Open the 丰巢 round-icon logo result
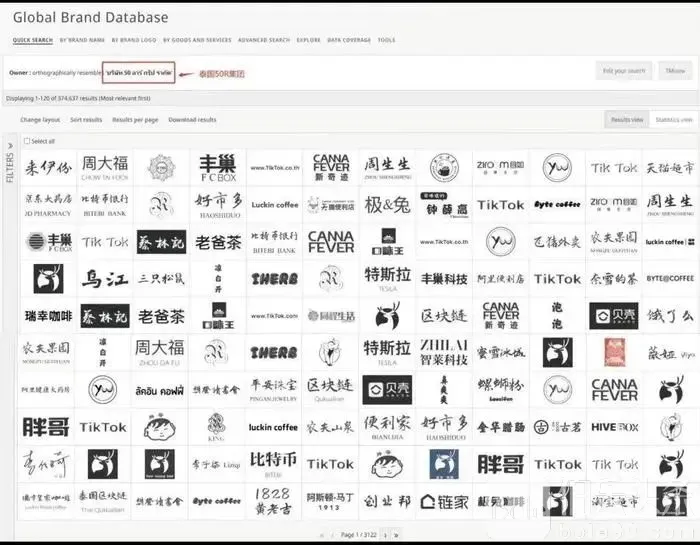This screenshot has height=545, width=700. coord(48,242)
